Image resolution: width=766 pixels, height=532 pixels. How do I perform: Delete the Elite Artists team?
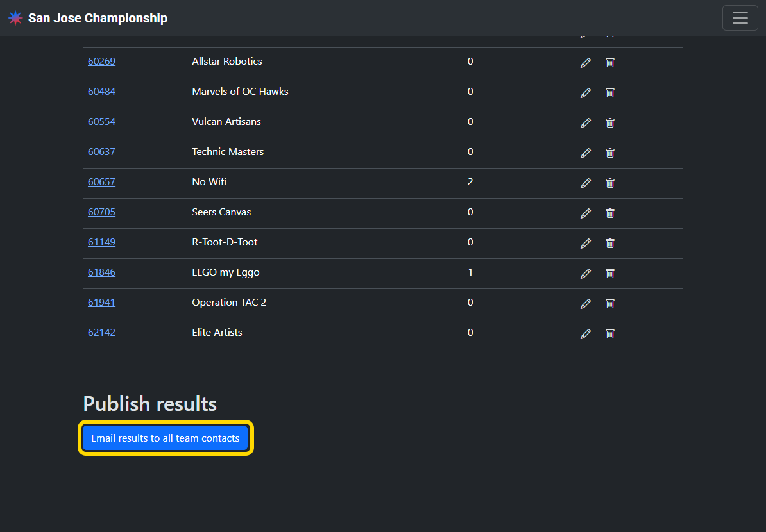[x=610, y=334]
